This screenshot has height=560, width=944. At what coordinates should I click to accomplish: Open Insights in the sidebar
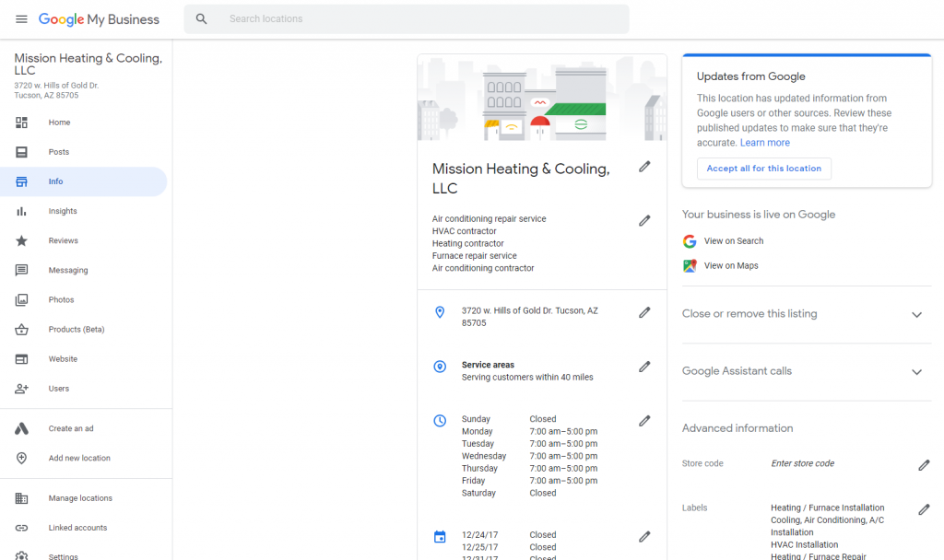point(63,211)
